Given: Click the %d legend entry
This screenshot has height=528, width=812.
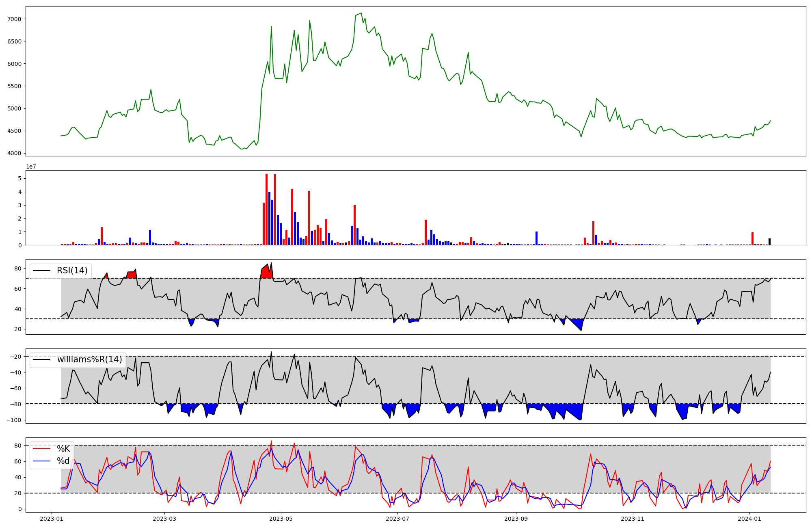Looking at the screenshot, I should click(63, 461).
